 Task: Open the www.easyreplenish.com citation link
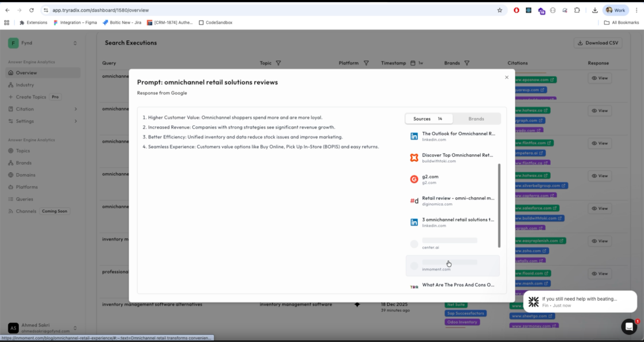coord(540,241)
